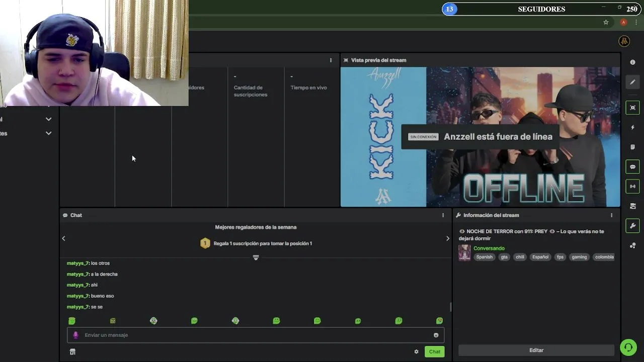
Task: Click the fps tag
Action: [560, 257]
